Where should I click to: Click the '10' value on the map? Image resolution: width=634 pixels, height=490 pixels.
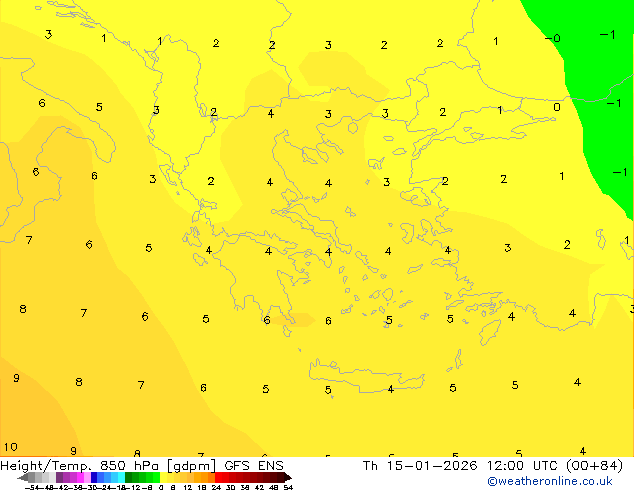click(x=11, y=447)
